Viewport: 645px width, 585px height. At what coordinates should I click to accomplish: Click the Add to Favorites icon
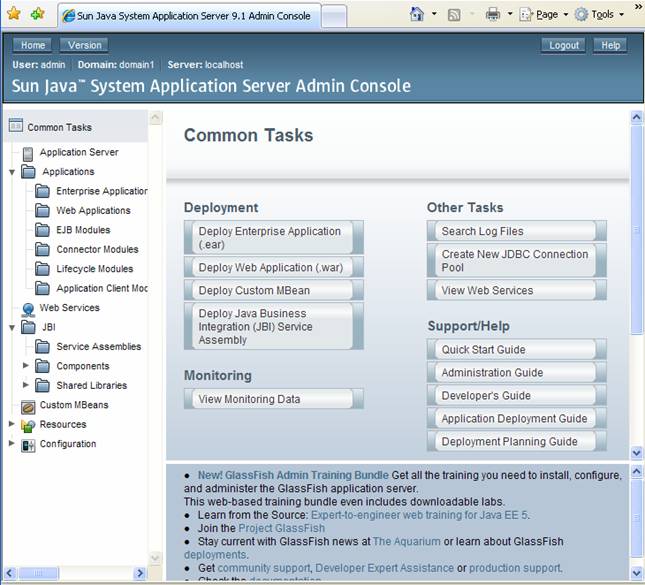[x=38, y=14]
